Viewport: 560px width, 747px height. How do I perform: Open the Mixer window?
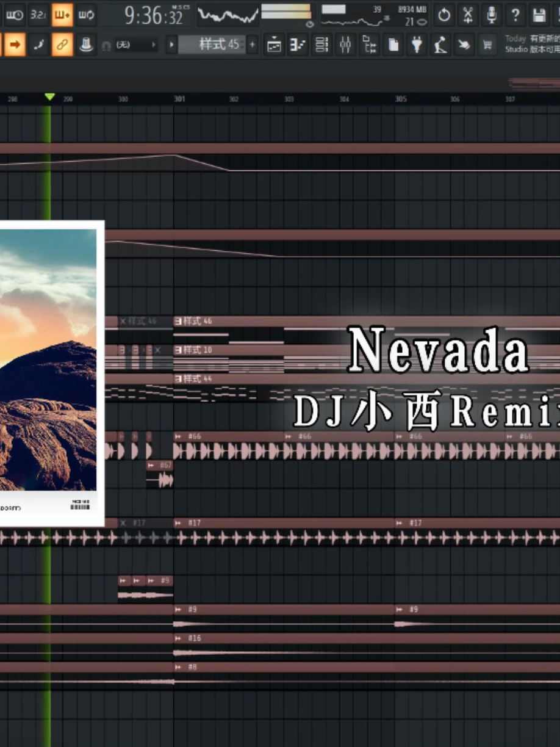tap(345, 45)
